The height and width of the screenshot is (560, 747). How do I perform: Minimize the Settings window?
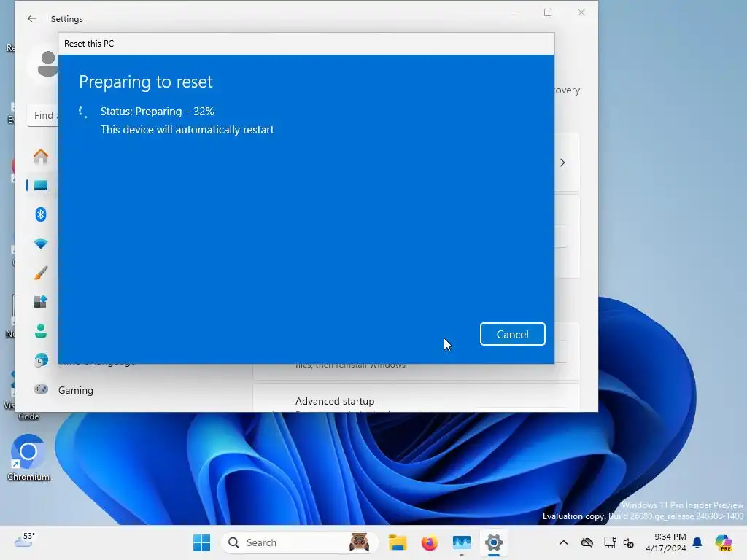514,12
